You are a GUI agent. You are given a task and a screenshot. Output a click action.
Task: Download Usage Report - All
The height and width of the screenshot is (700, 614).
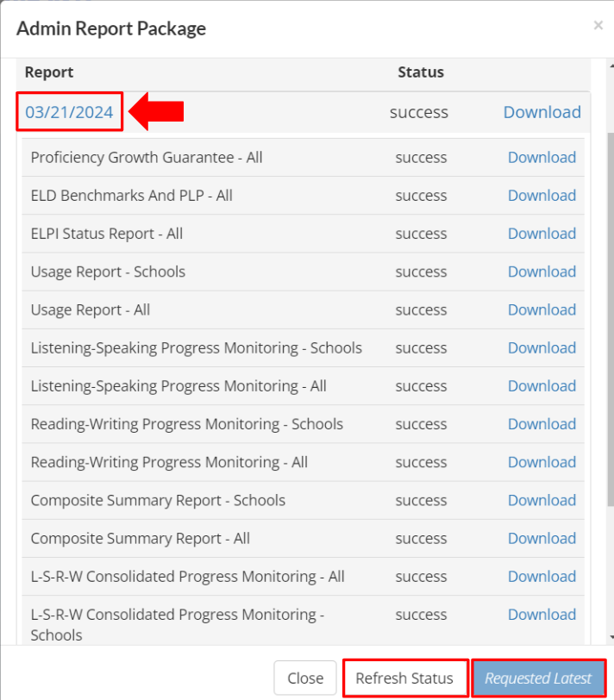(542, 309)
